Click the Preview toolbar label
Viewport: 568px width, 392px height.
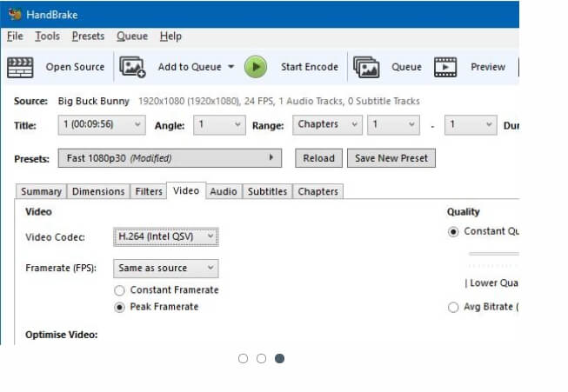488,67
